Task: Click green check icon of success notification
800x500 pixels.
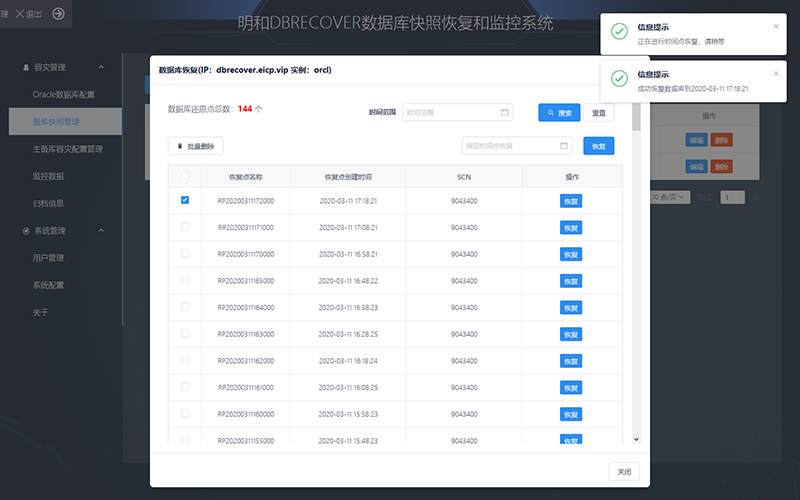Action: [619, 79]
